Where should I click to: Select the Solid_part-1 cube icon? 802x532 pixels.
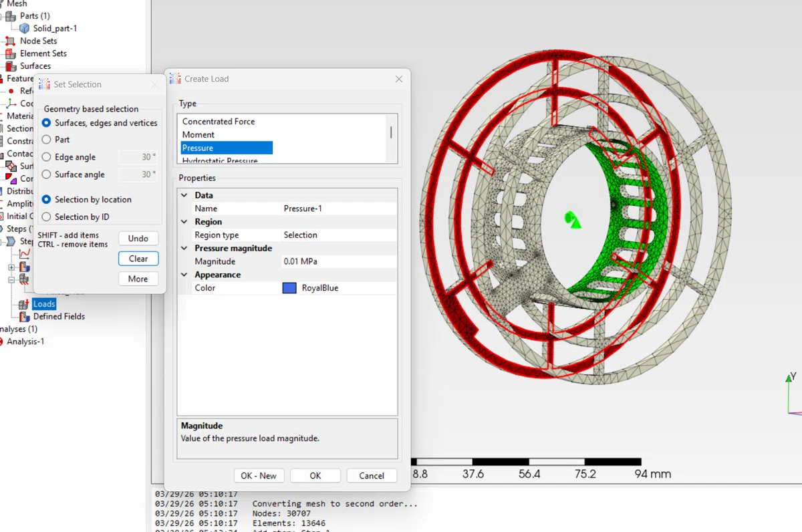point(25,28)
